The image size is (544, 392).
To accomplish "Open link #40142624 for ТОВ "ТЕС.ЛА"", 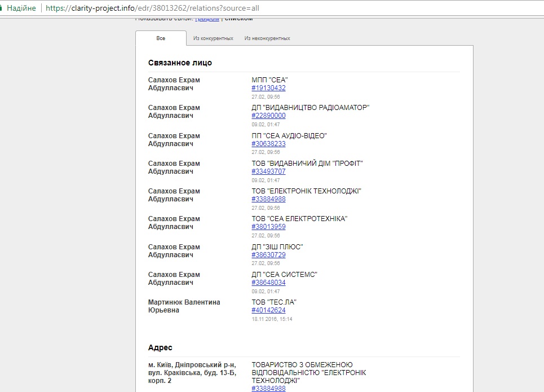I will tap(268, 310).
